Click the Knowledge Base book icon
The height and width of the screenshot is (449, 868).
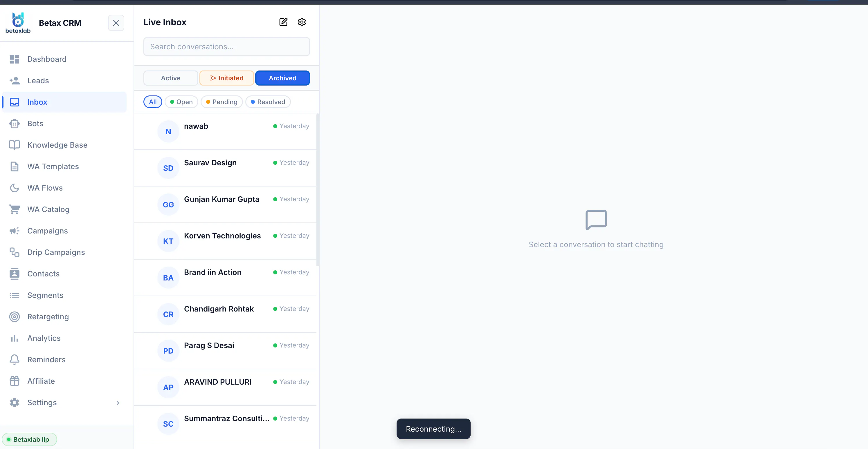[15, 145]
